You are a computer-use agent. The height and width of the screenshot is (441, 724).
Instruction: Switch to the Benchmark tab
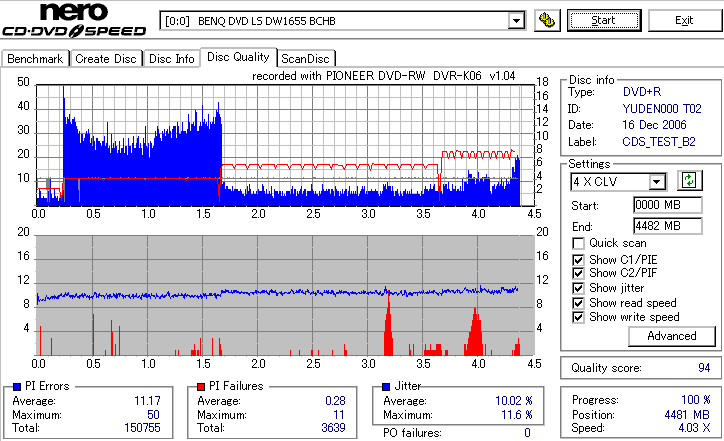(35, 59)
